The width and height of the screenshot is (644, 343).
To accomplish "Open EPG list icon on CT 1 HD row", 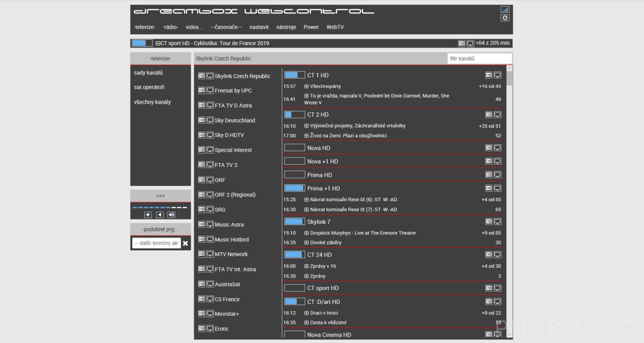I will pyautogui.click(x=489, y=75).
